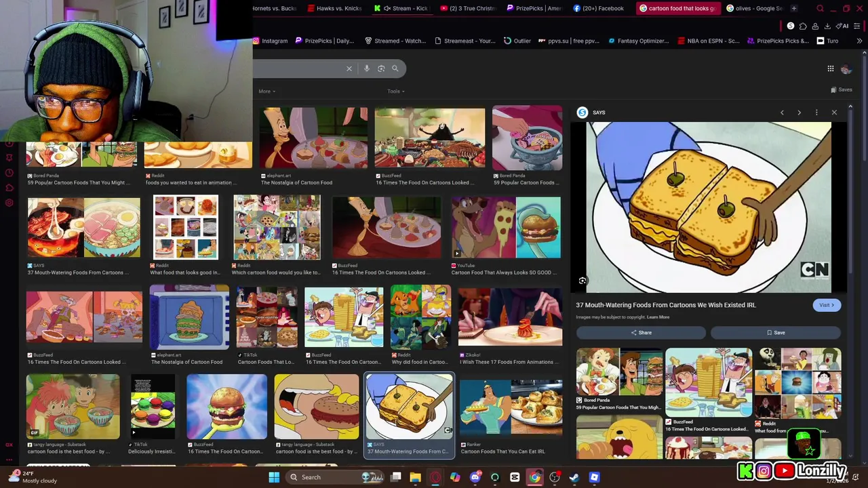Open Discord from the taskbar
This screenshot has height=488, width=868.
pos(475,477)
